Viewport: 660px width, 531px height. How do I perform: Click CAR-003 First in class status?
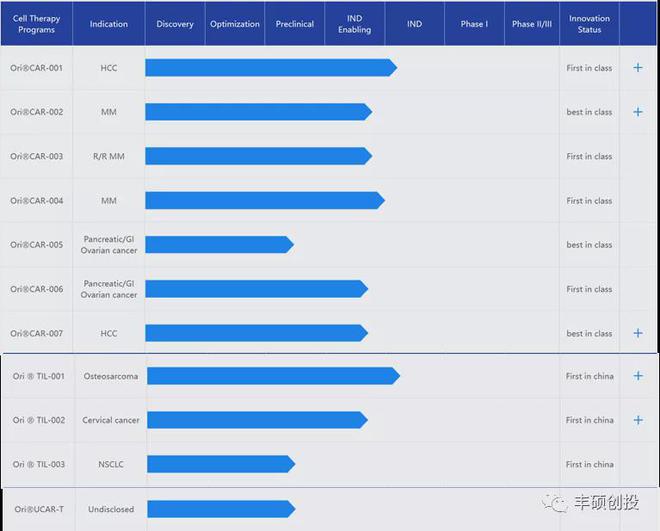tap(589, 156)
